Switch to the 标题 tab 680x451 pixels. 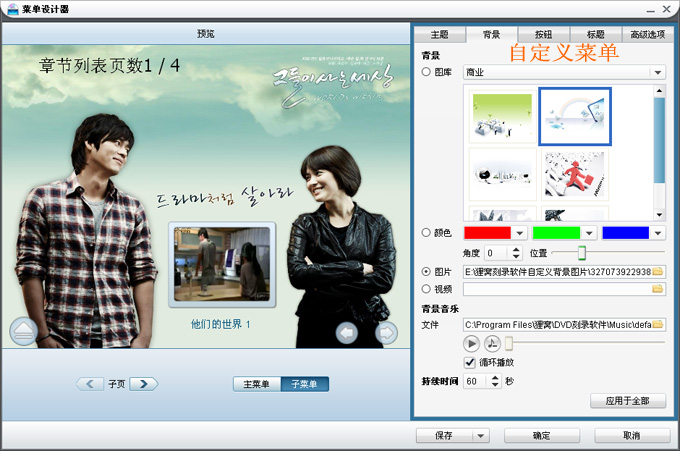596,35
